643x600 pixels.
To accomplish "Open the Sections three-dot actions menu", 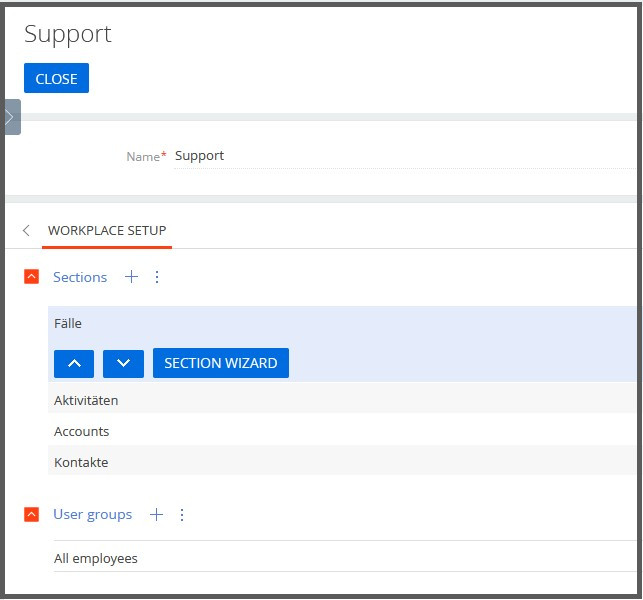I will click(x=157, y=277).
